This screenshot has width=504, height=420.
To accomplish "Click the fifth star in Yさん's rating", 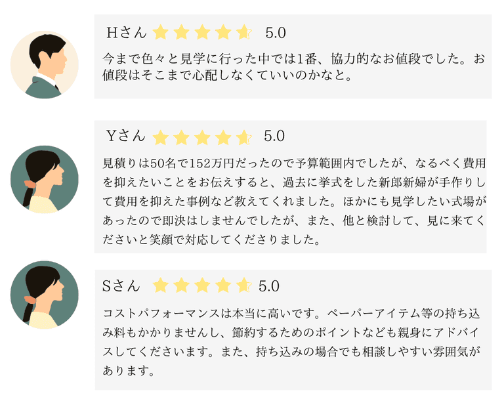I will click(243, 137).
